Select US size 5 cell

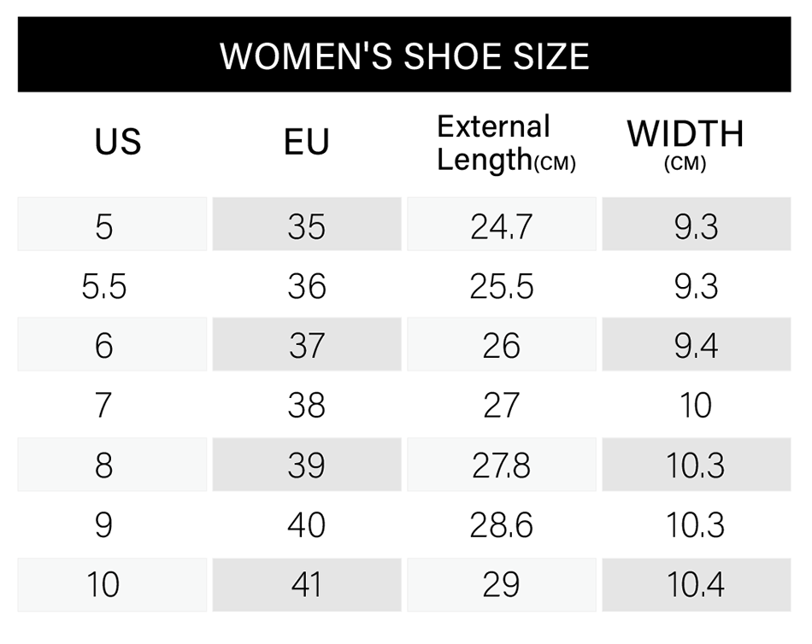coord(112,224)
